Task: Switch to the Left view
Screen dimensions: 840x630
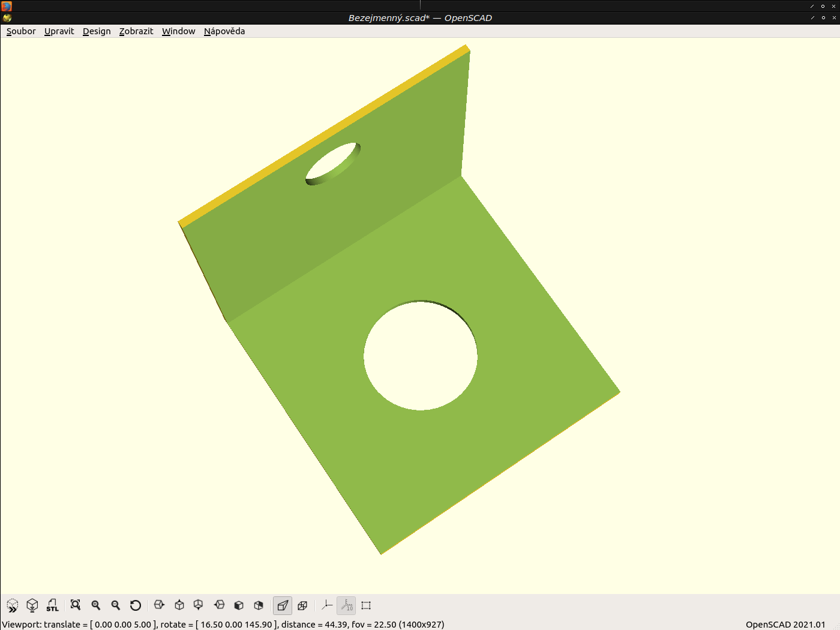Action: pyautogui.click(x=219, y=605)
